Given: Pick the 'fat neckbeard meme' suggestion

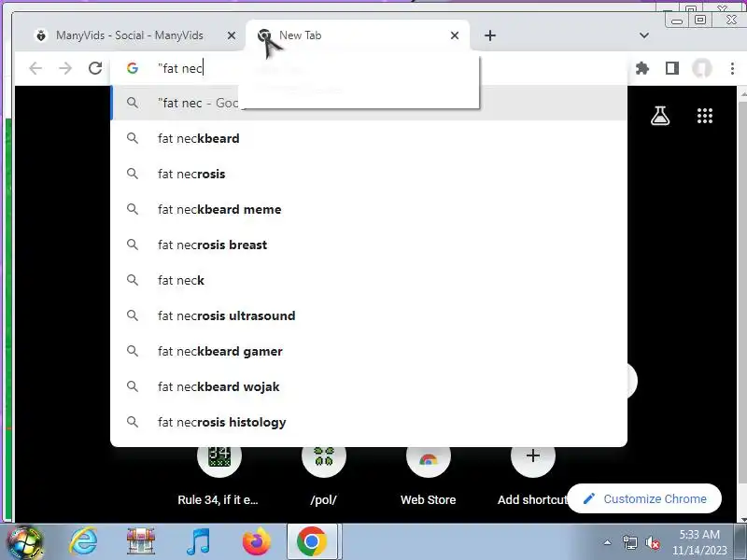Looking at the screenshot, I should pos(369,209).
